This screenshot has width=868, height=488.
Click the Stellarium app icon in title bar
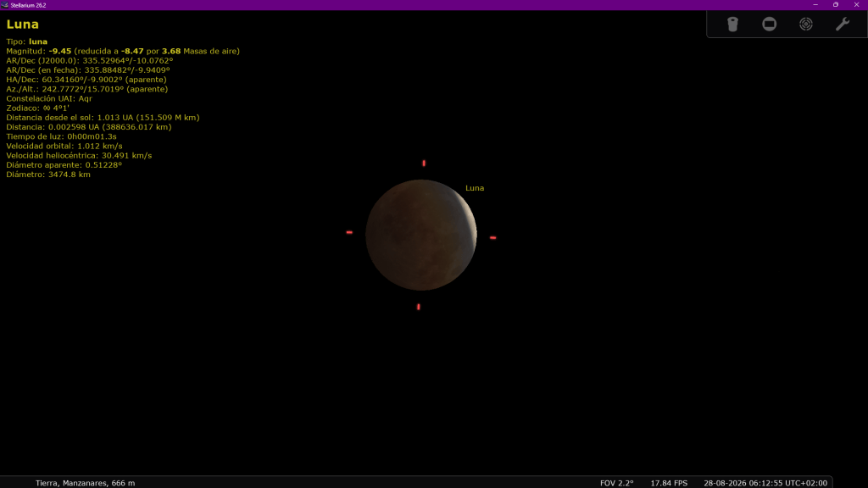point(5,5)
